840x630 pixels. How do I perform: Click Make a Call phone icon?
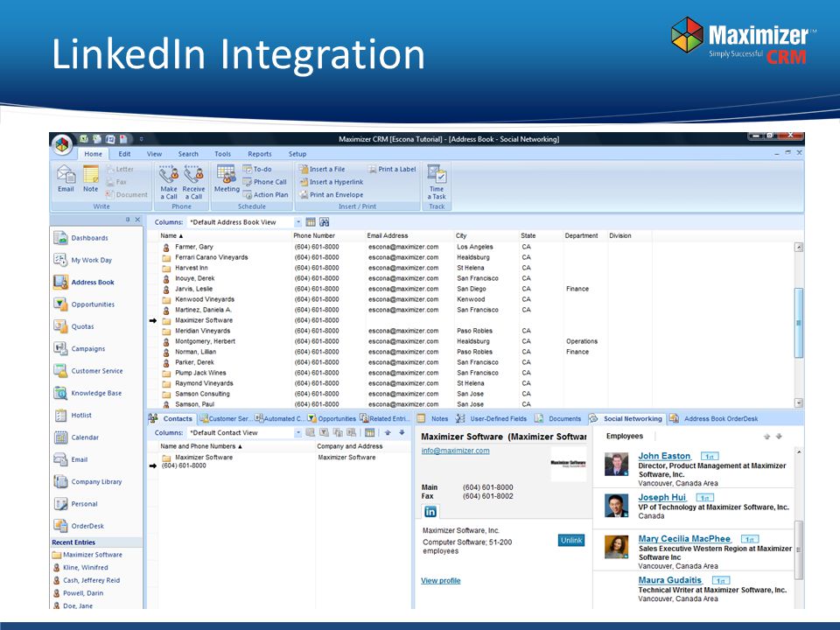click(x=169, y=182)
